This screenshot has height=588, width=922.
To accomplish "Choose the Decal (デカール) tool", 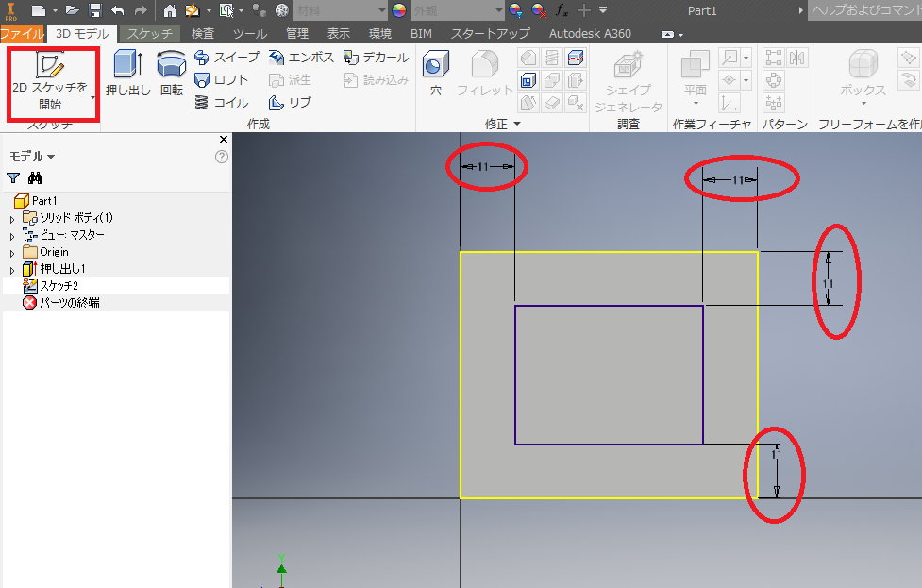I will 376,57.
